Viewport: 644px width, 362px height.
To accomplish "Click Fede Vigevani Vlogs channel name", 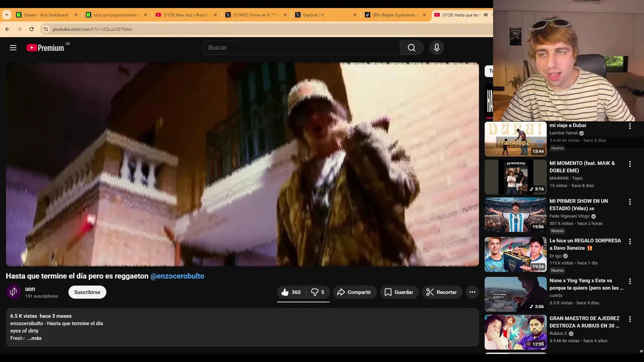I will pyautogui.click(x=569, y=216).
